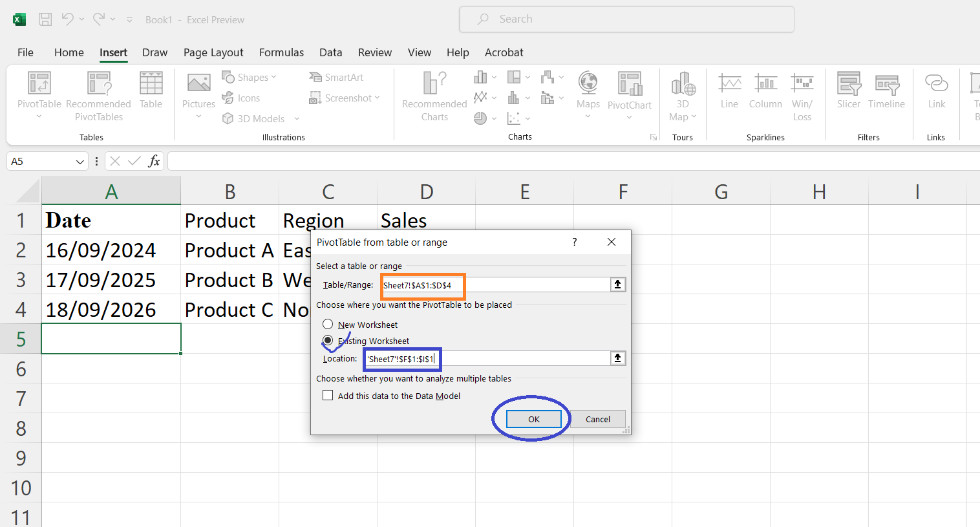This screenshot has width=980, height=527.
Task: Open Recommended Charts
Action: [434, 97]
